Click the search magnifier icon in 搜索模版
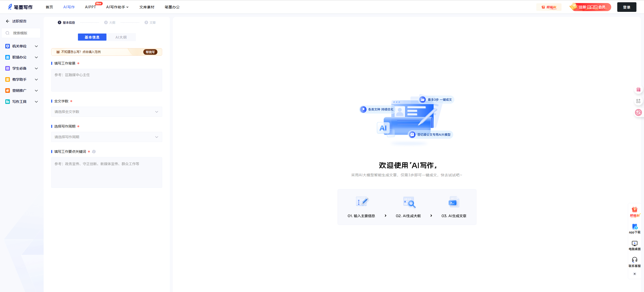Viewport: 644px width, 292px height. coord(8,33)
